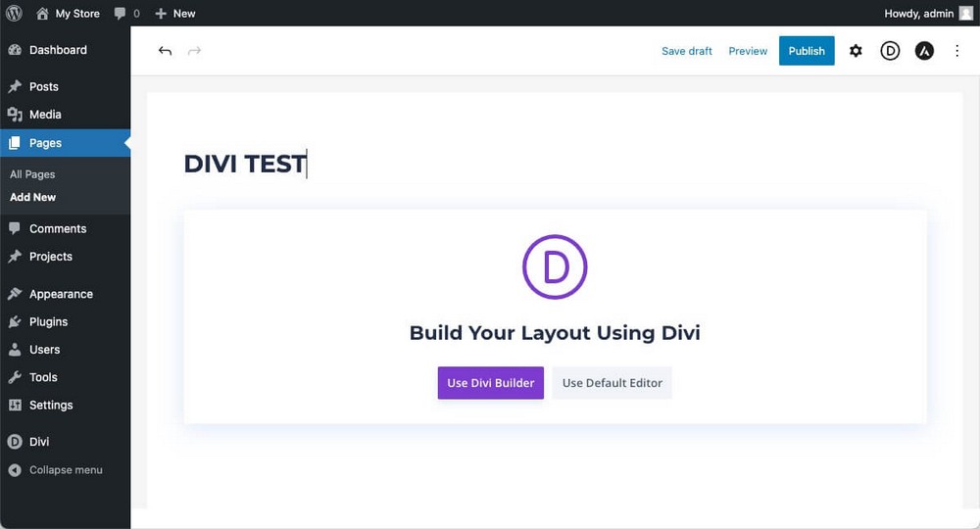Click the Comments speech bubble icon in sidebar

click(15, 228)
